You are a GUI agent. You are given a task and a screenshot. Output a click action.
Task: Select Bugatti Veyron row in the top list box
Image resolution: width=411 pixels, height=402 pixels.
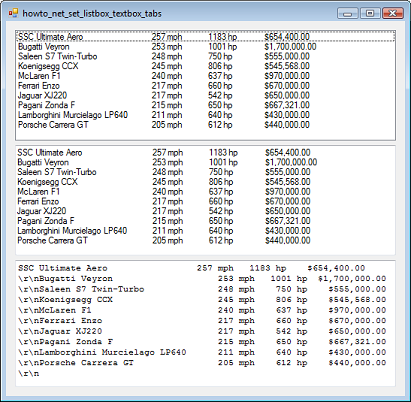click(205, 47)
